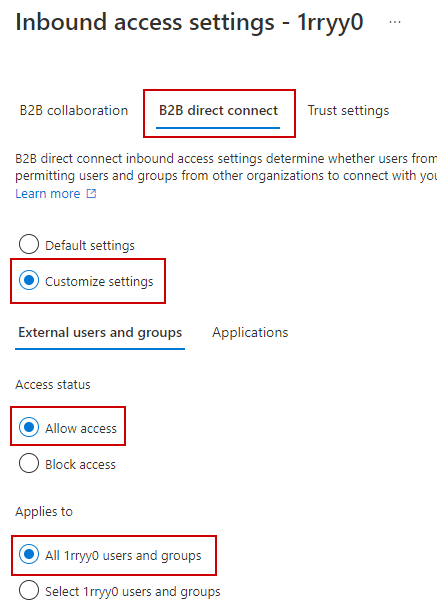Open the External users and groups tab
Screen dimensions: 437x610
coord(100,333)
